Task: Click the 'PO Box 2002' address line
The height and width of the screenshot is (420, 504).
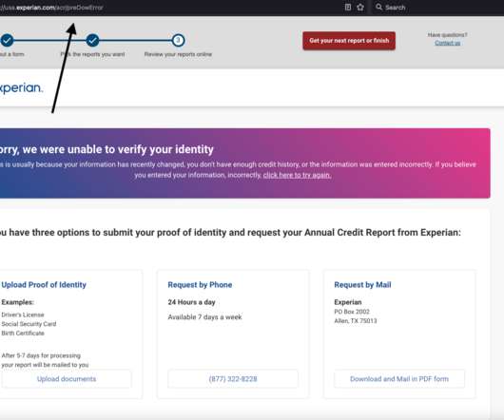Action: click(352, 312)
